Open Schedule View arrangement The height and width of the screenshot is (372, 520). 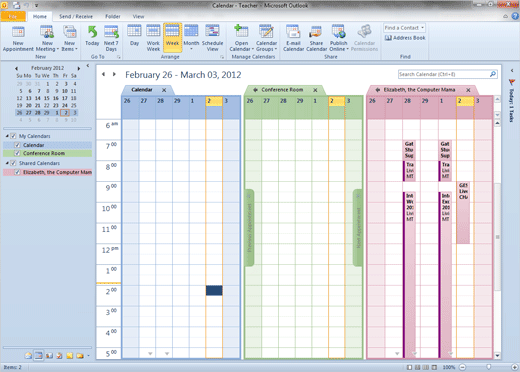212,38
